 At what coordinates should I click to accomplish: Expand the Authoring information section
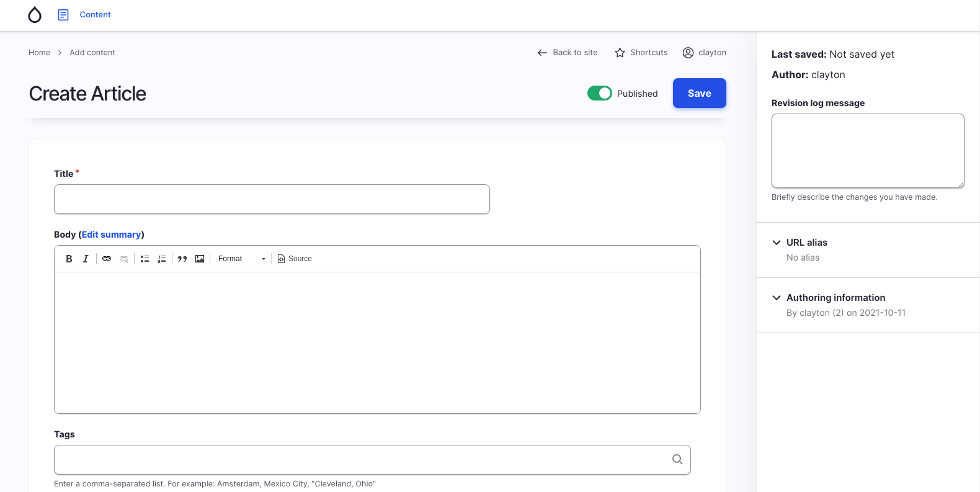pyautogui.click(x=835, y=298)
